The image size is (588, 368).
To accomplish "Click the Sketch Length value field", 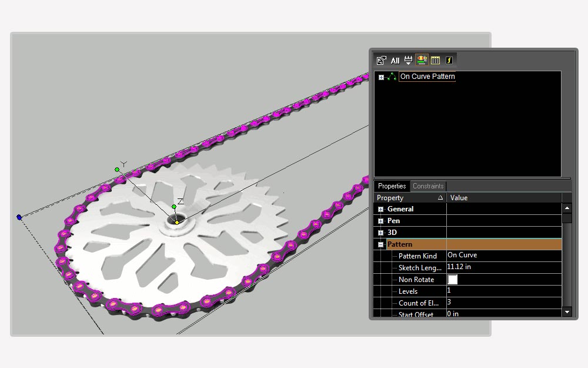I will click(x=504, y=267).
